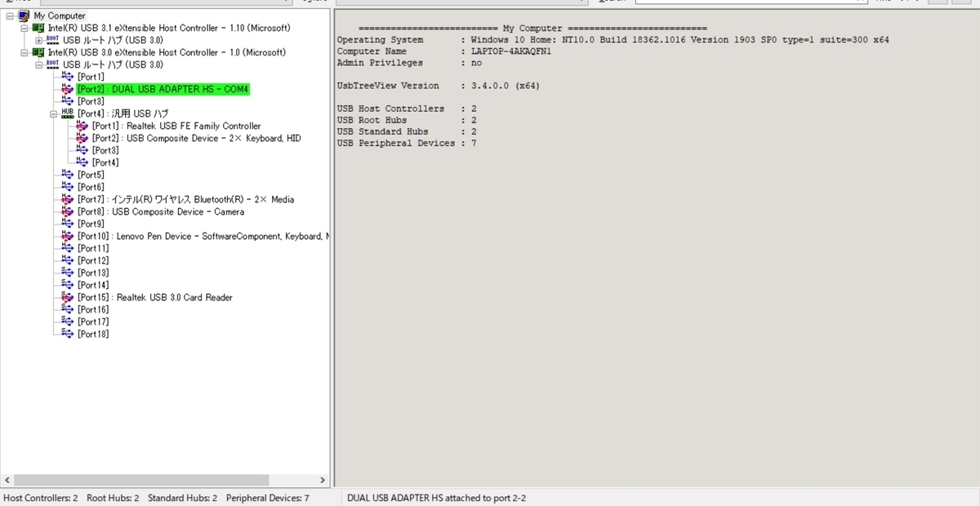Screen dimensions: 980x506
Task: Click the Operating System line in details
Action: 613,40
